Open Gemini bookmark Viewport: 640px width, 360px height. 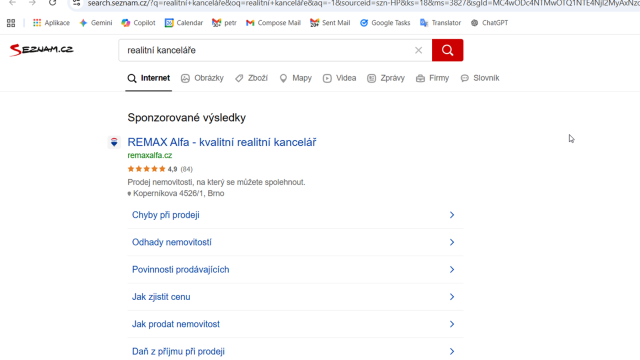96,23
